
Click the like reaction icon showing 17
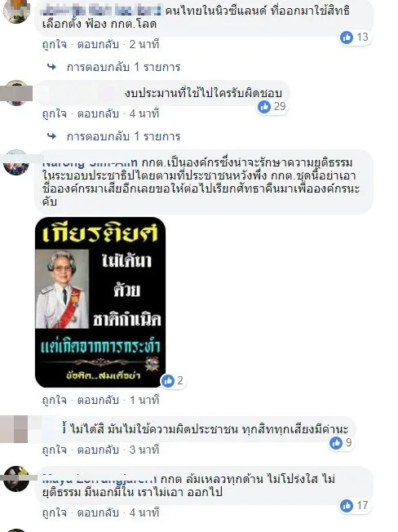click(x=347, y=506)
